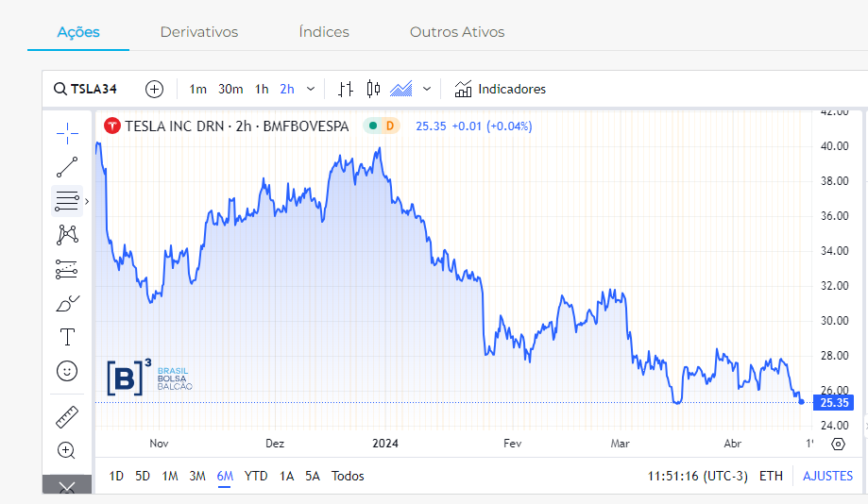Switch chart style to candlesticks
The width and height of the screenshot is (868, 504).
[x=373, y=89]
